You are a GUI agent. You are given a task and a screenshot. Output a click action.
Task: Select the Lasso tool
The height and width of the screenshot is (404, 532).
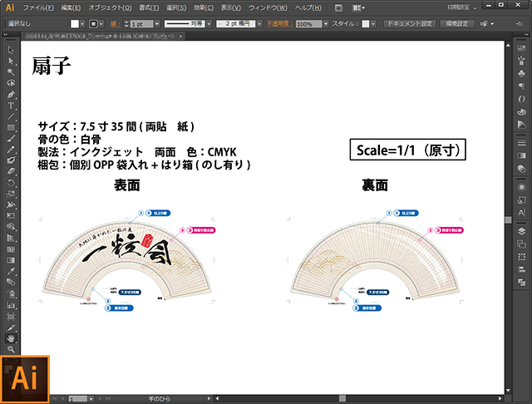pos(11,83)
